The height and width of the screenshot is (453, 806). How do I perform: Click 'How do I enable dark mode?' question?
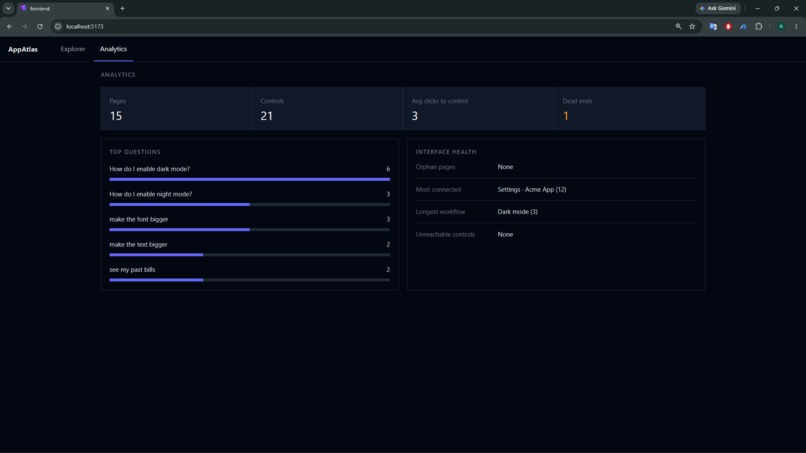[x=150, y=169]
